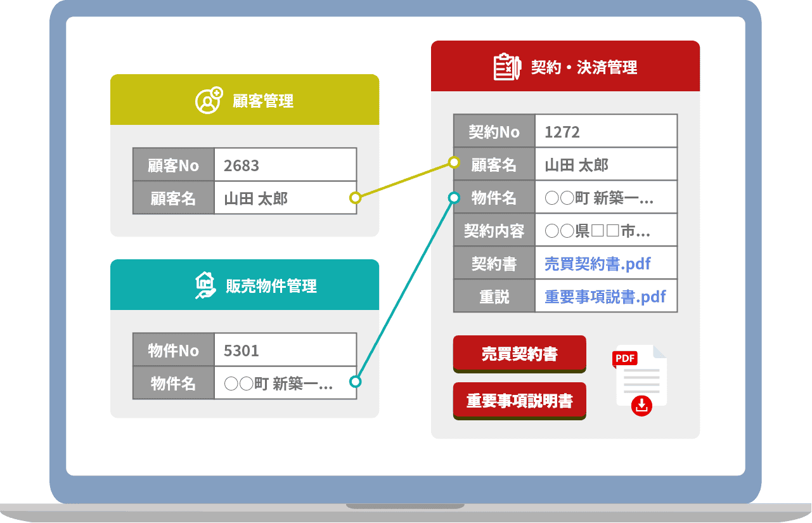Open the 売買契約書.pdf link
Screen dimensions: 812x523
(597, 264)
